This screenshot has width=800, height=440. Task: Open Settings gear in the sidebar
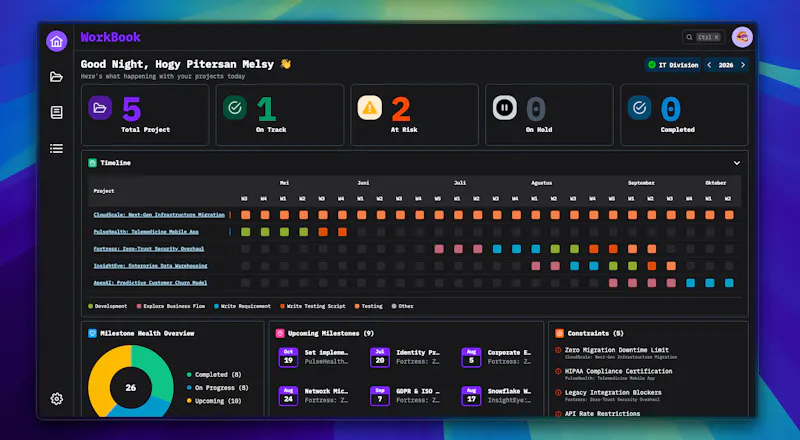57,399
